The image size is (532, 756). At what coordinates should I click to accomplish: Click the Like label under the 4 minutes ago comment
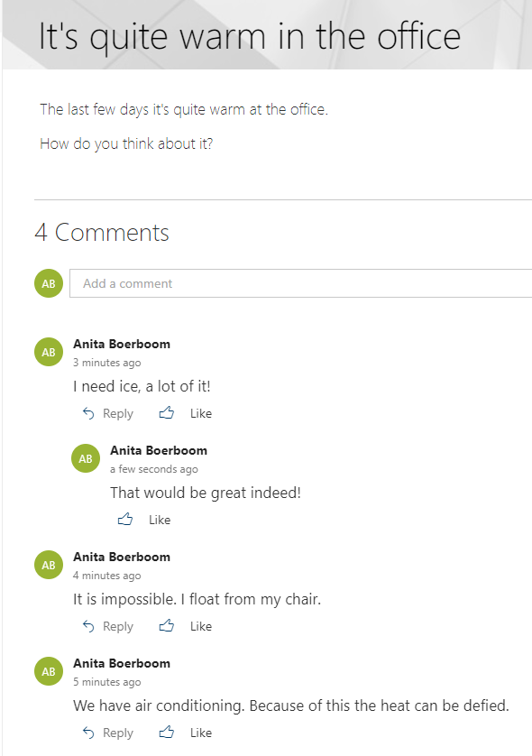[x=201, y=626]
